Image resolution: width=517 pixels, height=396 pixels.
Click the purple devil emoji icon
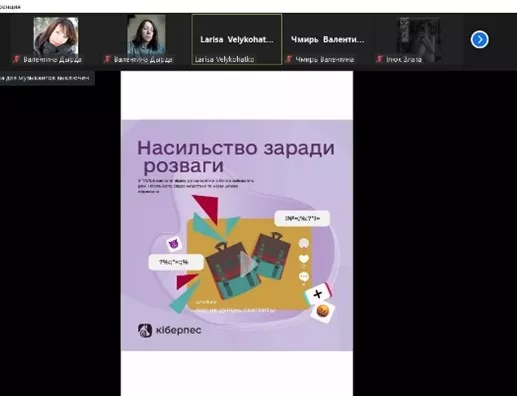(x=174, y=244)
